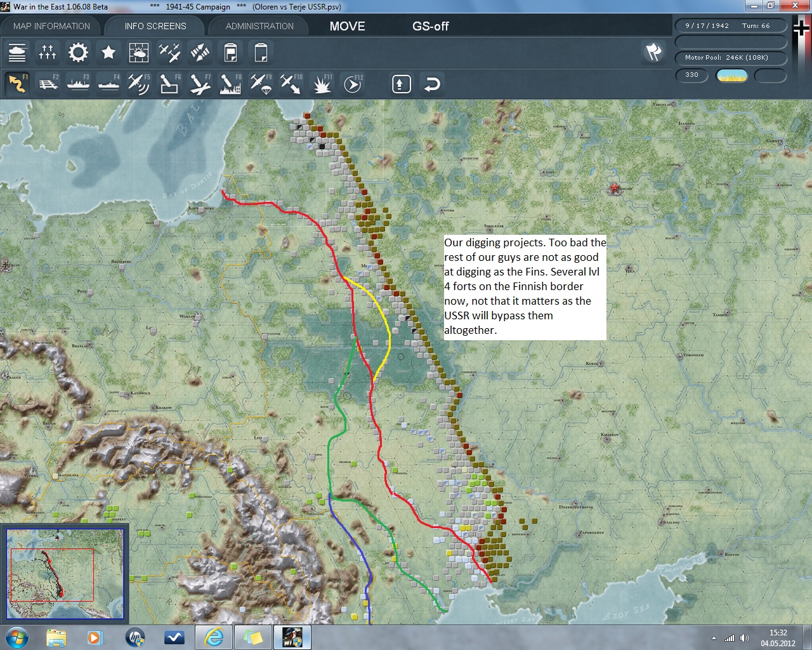Open the losses screen with crosses icon
The height and width of the screenshot is (650, 812).
point(48,53)
